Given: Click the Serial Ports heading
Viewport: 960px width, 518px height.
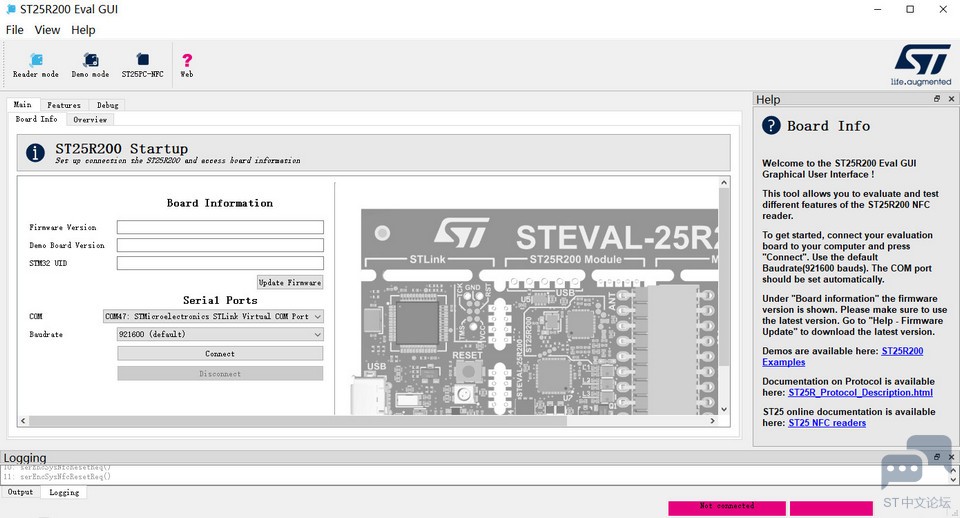Looking at the screenshot, I should (220, 300).
